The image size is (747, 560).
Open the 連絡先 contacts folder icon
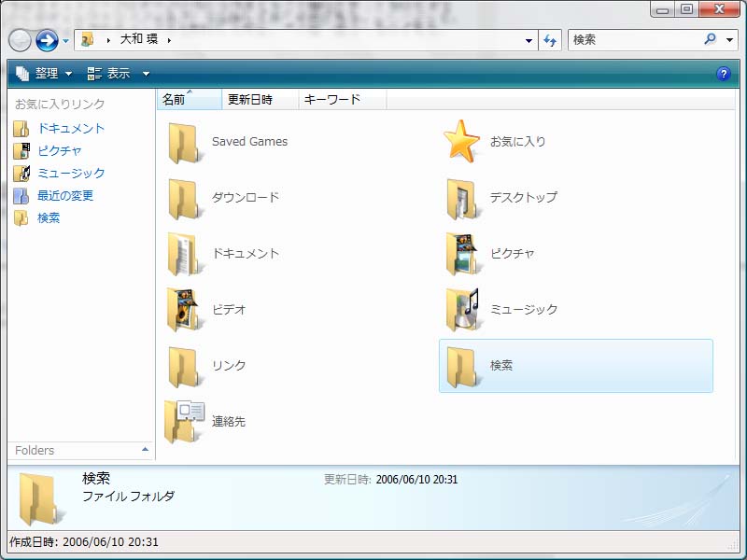(184, 422)
